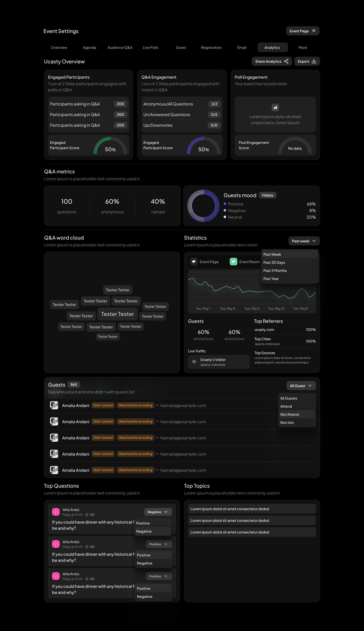Image resolution: width=364 pixels, height=631 pixels.
Task: Click the green Event Room icon
Action: tap(234, 262)
